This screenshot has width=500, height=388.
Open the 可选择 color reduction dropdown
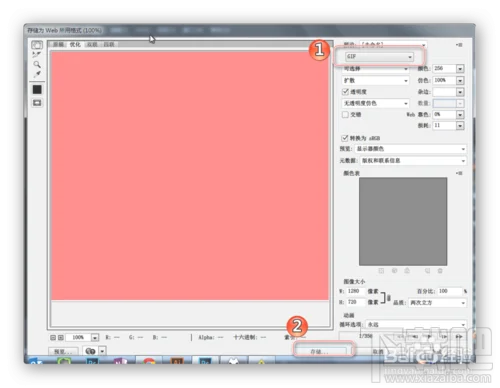(375, 69)
